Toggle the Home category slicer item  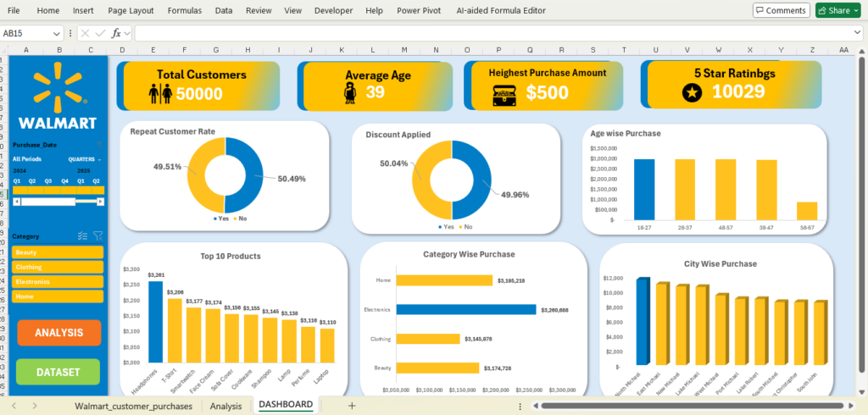[58, 296]
